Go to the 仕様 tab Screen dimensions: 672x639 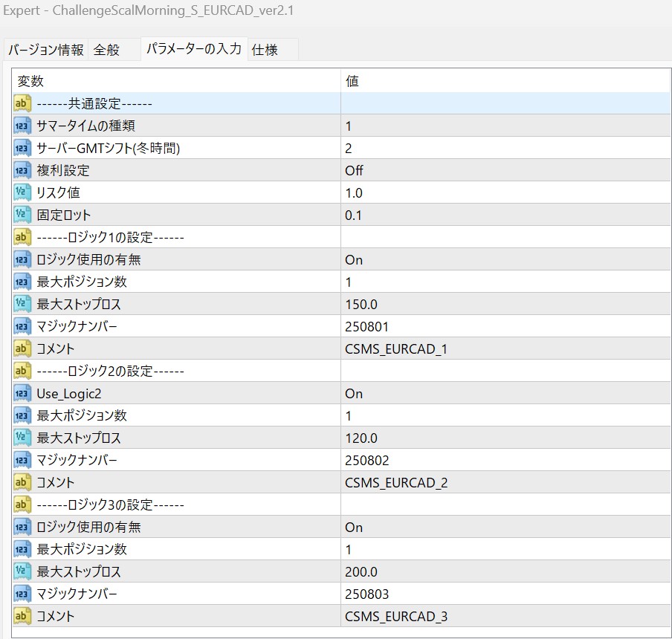click(x=265, y=50)
